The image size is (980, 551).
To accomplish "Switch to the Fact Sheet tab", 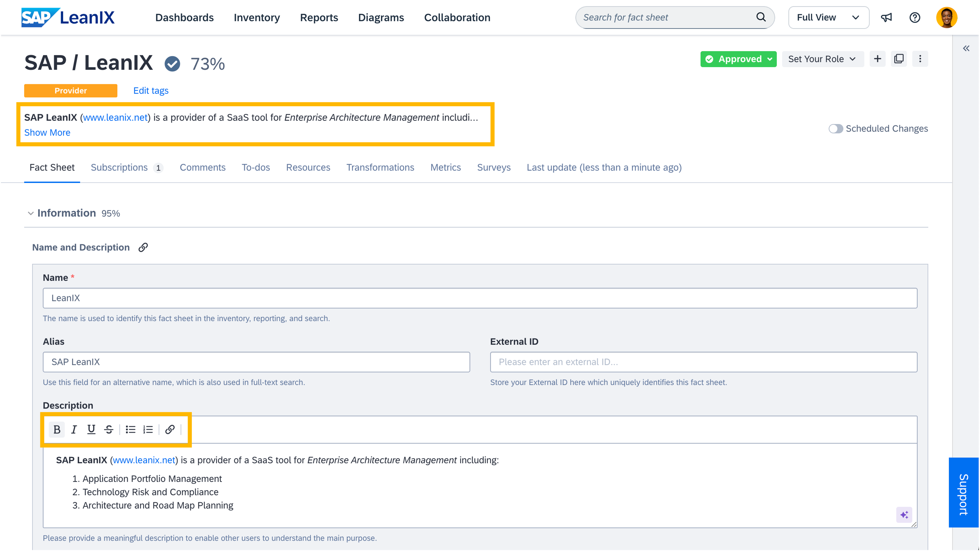I will 52,168.
